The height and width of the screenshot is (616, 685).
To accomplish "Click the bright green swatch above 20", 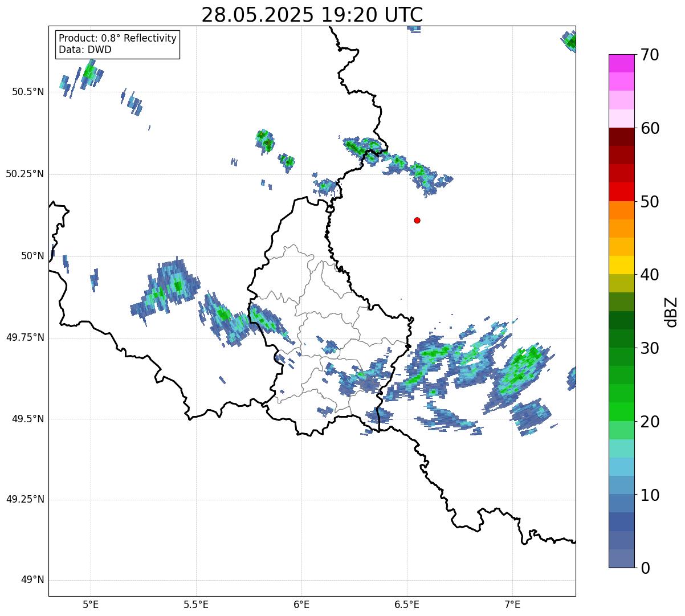I will [x=621, y=411].
